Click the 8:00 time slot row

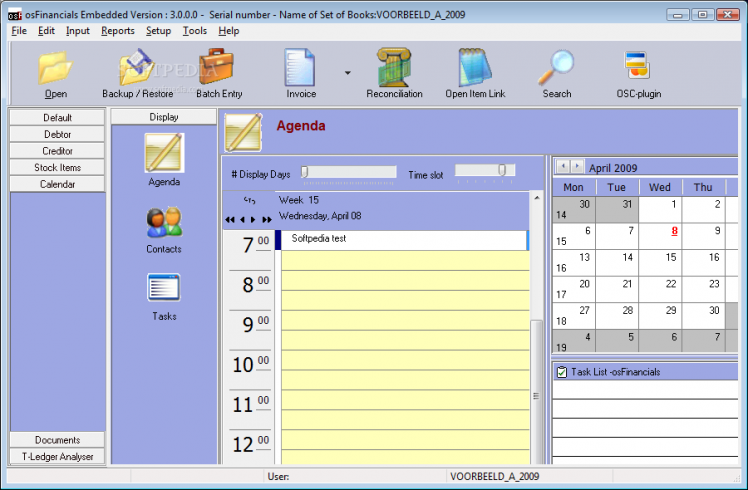[405, 281]
